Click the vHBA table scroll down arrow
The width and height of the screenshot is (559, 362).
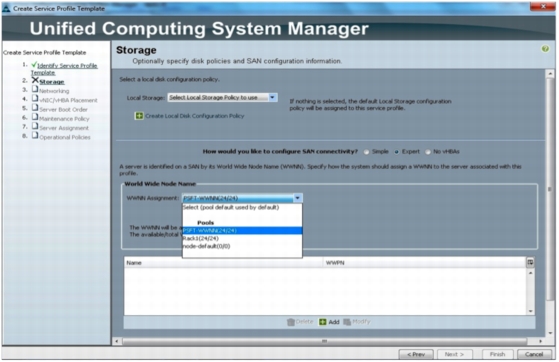tap(530, 311)
